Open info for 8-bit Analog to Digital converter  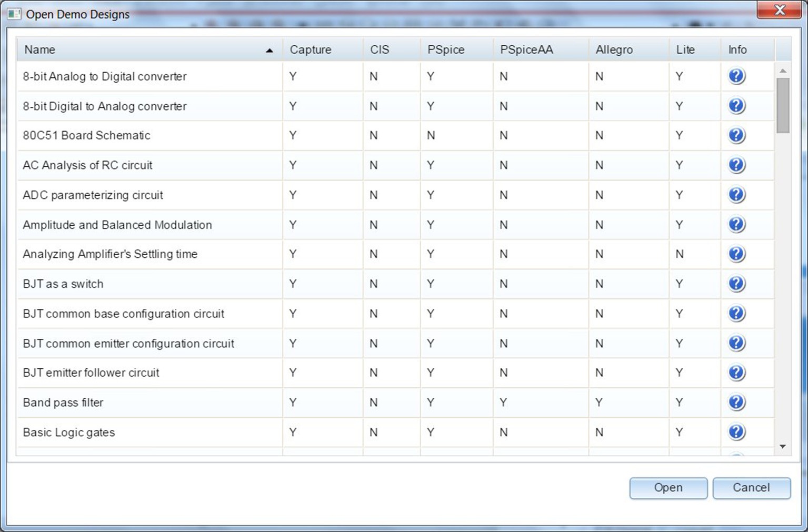[736, 76]
